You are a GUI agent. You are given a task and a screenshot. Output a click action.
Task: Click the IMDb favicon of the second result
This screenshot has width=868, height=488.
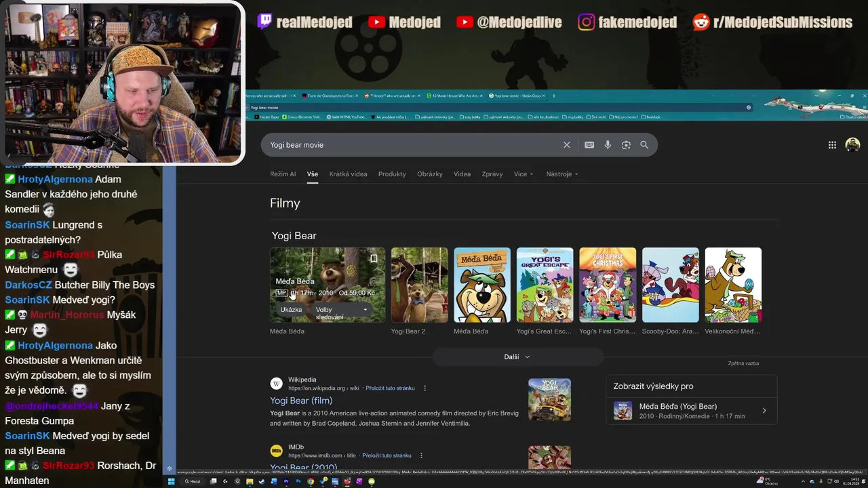coord(276,451)
